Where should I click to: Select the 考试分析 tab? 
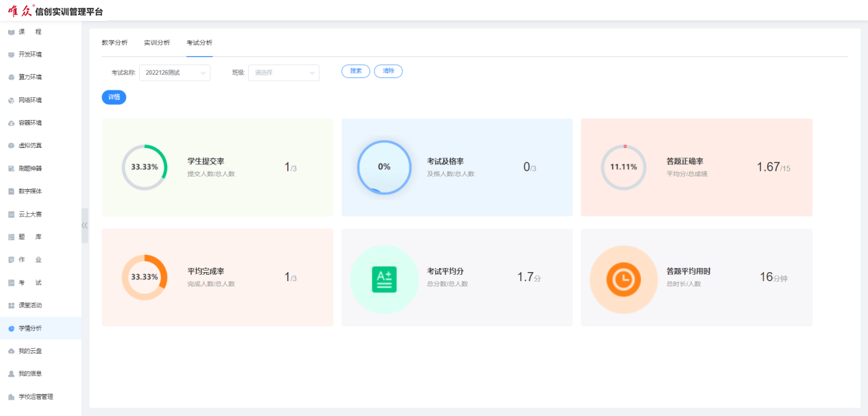click(x=200, y=42)
